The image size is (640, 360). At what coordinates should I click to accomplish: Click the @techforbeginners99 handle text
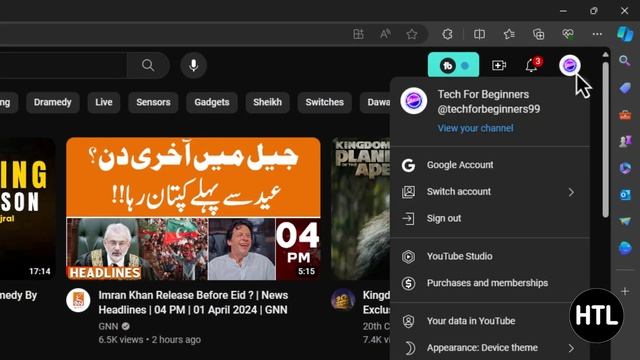[489, 109]
